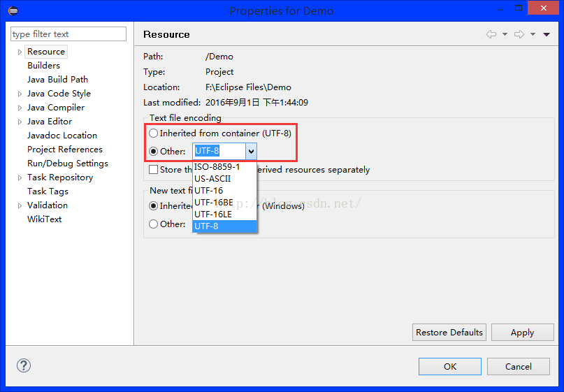Click the Apply button
The image size is (564, 392).
click(x=522, y=333)
